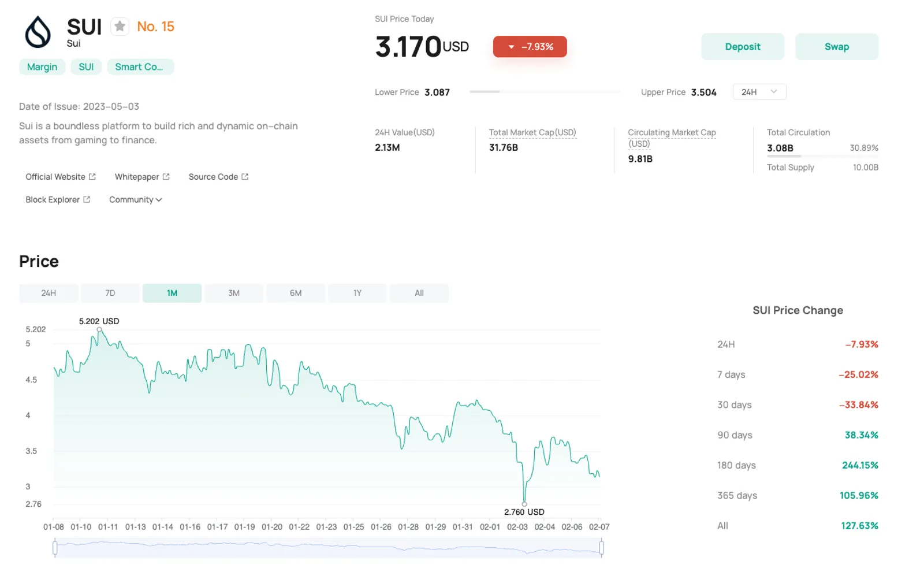Show the 6M price chart

pos(296,293)
